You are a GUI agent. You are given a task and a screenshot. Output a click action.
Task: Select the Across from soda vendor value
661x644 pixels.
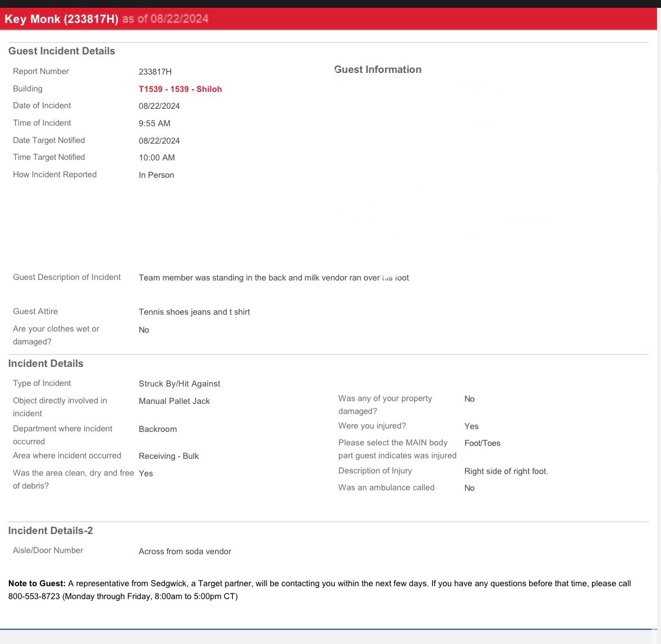[185, 551]
